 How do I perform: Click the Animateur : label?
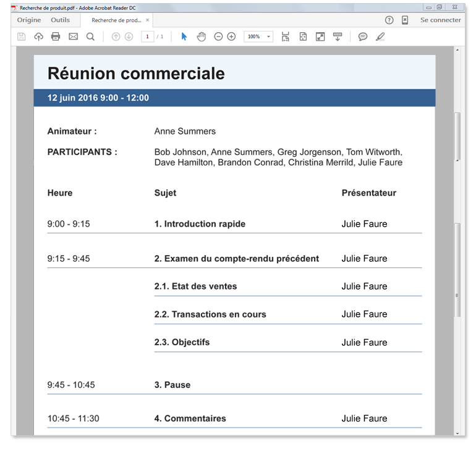(x=72, y=132)
